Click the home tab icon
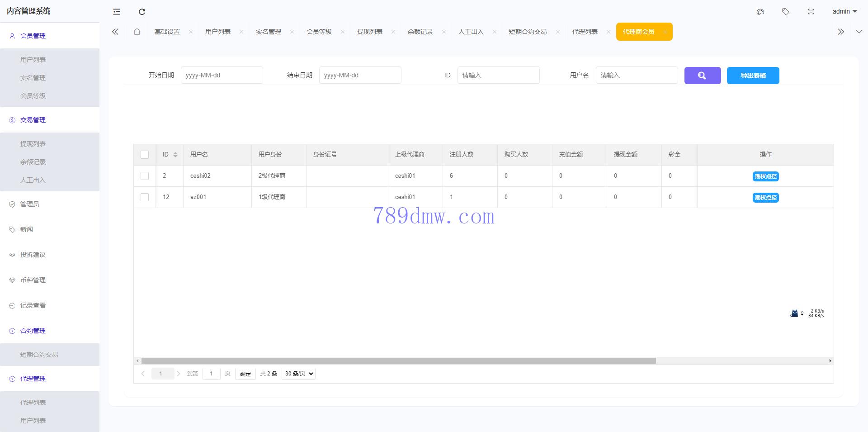 tap(137, 32)
